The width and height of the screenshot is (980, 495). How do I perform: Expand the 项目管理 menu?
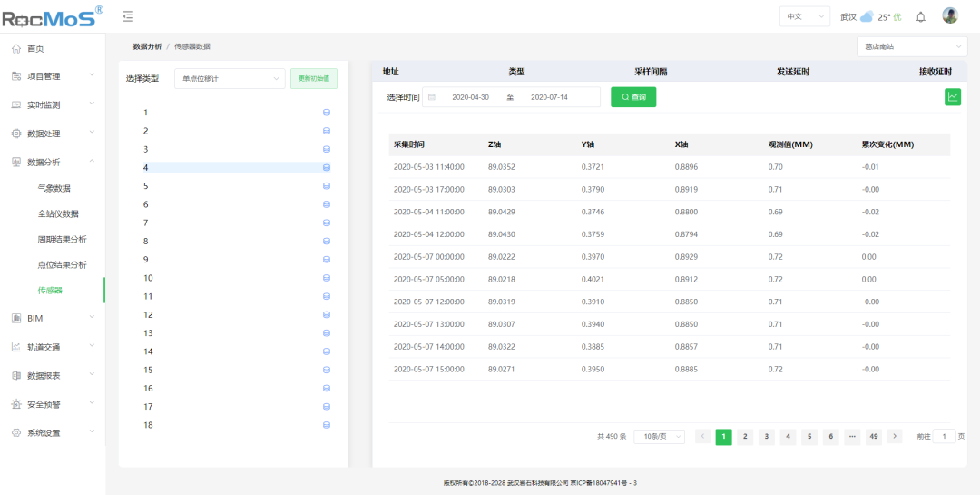pos(53,76)
